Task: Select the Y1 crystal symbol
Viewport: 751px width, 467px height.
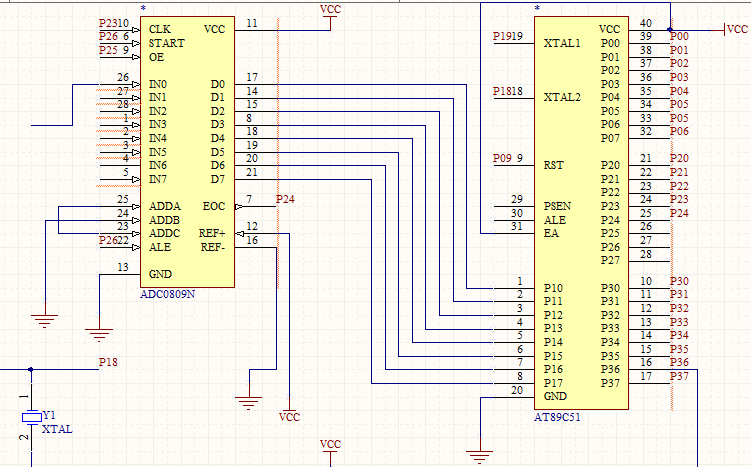Action: pos(32,417)
